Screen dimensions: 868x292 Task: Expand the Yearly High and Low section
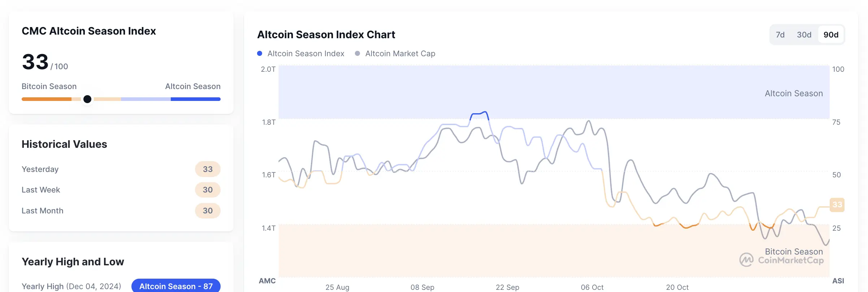(73, 262)
